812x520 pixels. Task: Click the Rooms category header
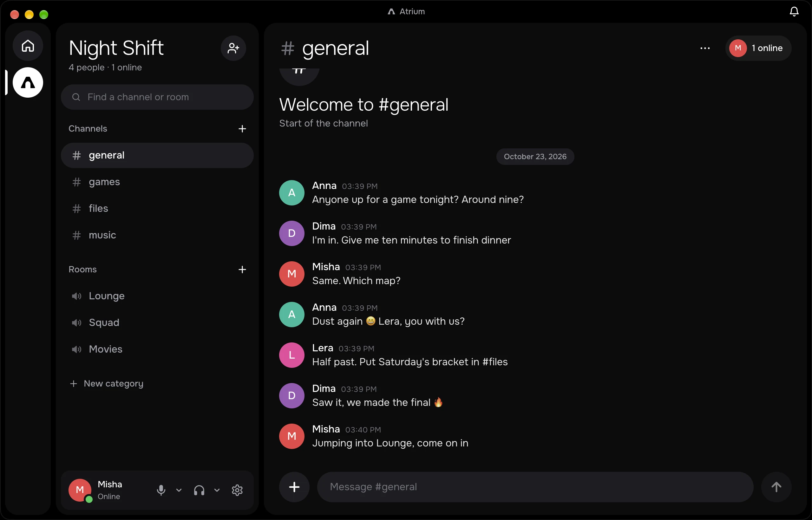[82, 270]
